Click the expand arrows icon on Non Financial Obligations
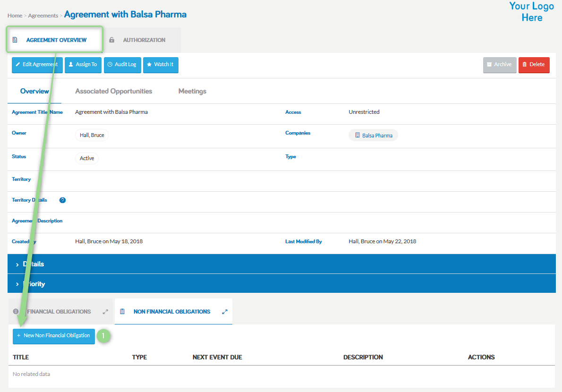Viewport: 562px width, 392px height. click(225, 312)
